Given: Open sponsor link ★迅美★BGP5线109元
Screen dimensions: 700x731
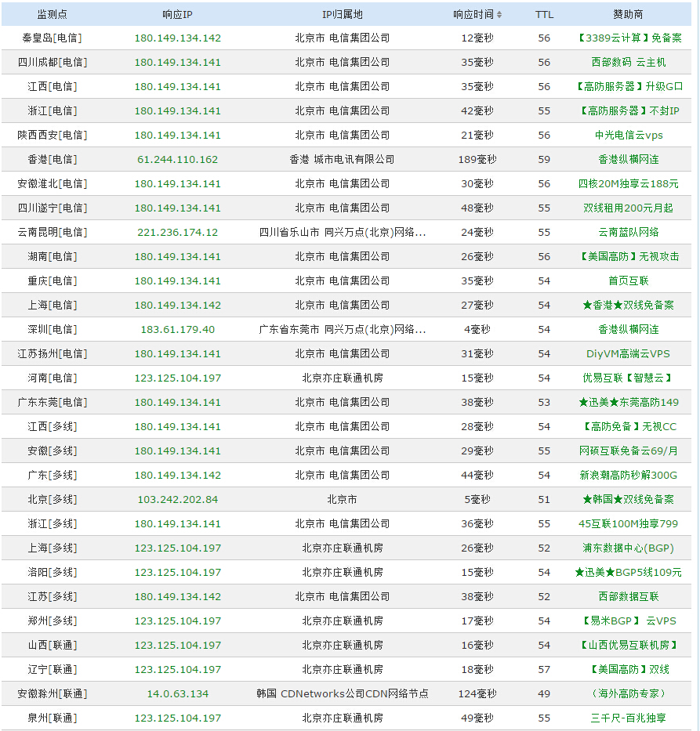Looking at the screenshot, I should (628, 572).
